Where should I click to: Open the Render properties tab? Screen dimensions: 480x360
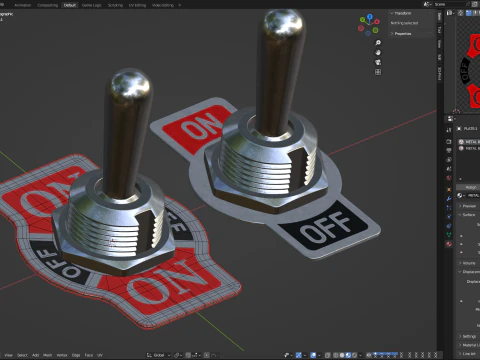tap(449, 142)
